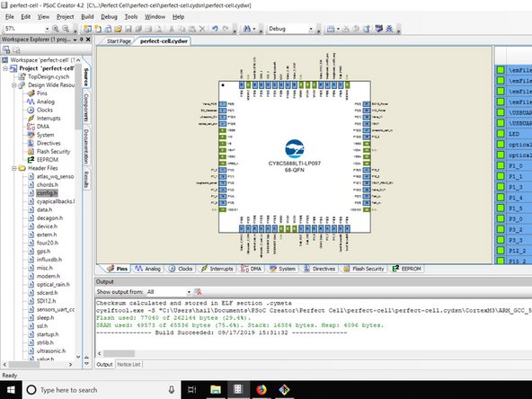Click the Redo arrow icon

pyautogui.click(x=226, y=29)
